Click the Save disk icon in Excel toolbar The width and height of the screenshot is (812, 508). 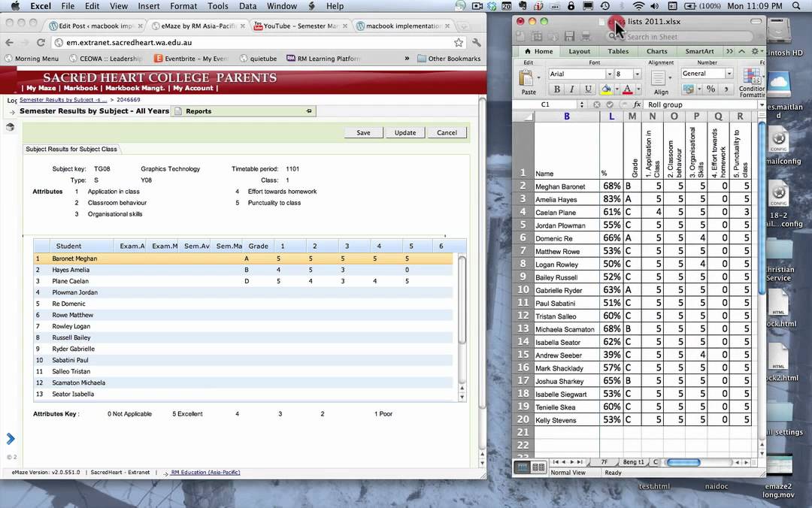(x=569, y=36)
